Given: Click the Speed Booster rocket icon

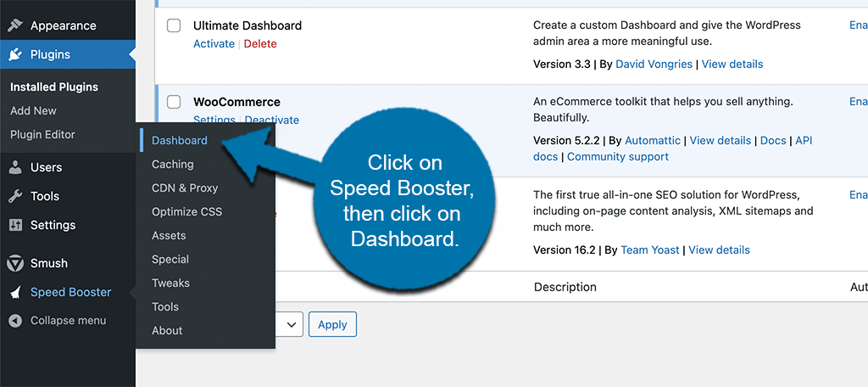Looking at the screenshot, I should [15, 292].
